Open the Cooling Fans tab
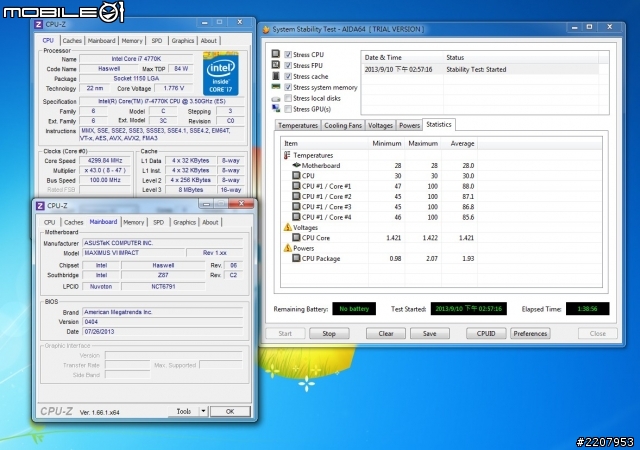The width and height of the screenshot is (640, 450). coord(343,125)
